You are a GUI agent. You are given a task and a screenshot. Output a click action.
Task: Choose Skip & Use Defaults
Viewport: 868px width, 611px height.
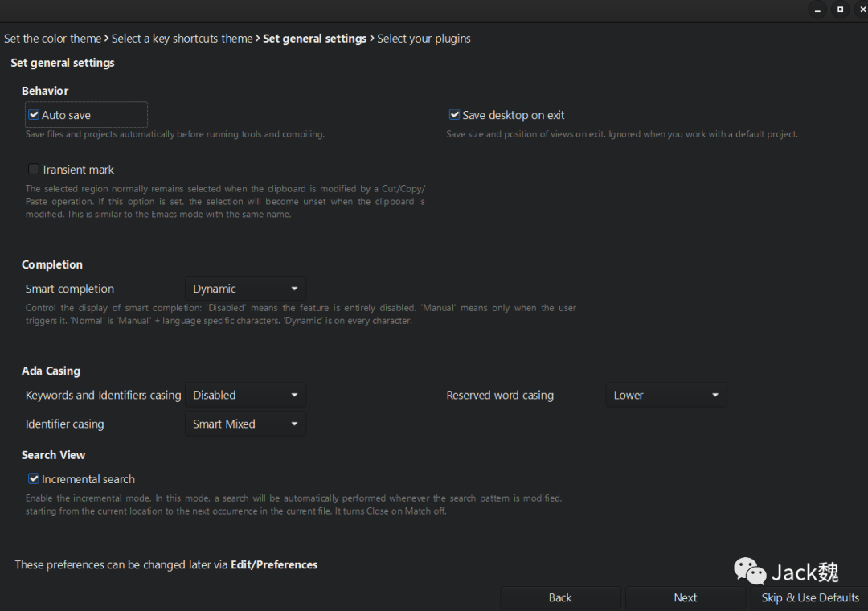pyautogui.click(x=809, y=597)
